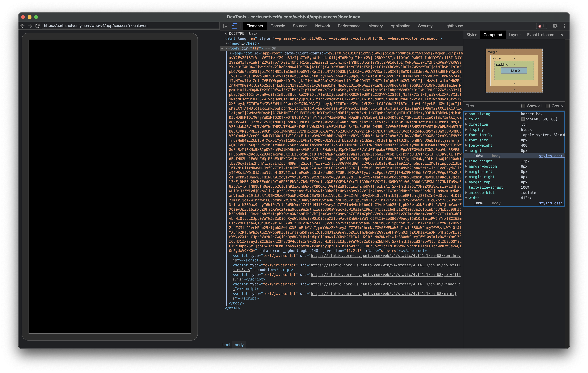The image size is (588, 373).
Task: Collapse the height computed property
Action: [466, 151]
